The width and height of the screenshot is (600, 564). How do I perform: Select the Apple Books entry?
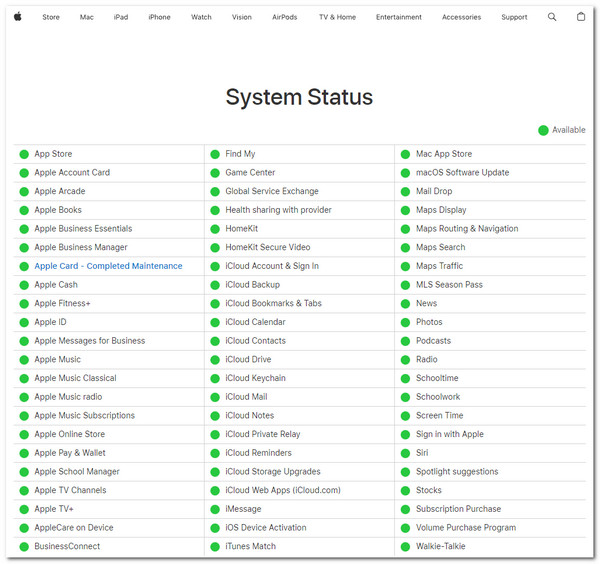(58, 210)
